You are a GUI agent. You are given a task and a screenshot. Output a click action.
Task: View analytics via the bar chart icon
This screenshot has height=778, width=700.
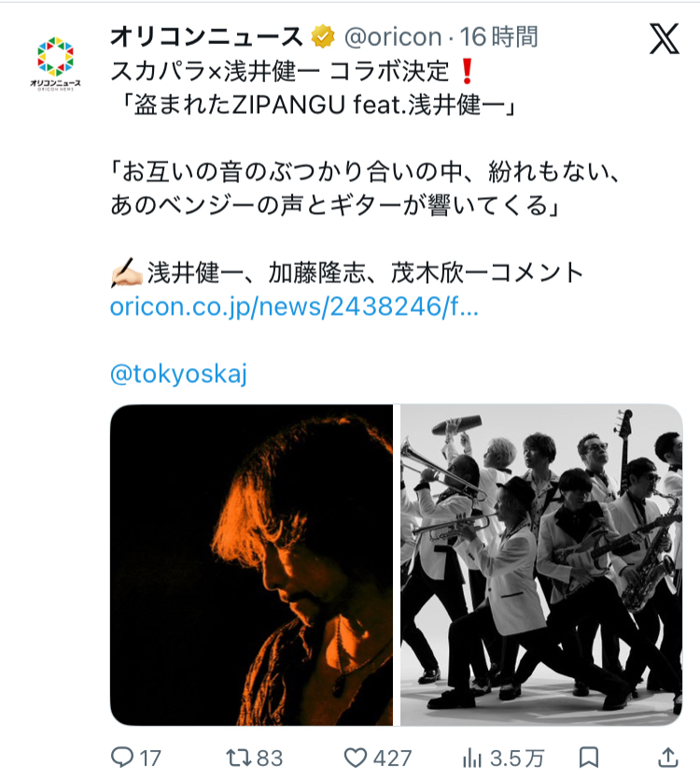point(472,757)
